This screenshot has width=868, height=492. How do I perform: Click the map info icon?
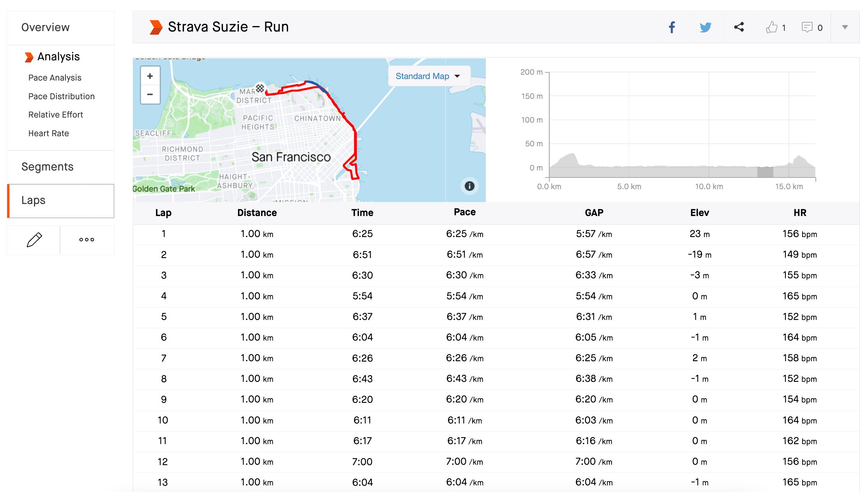469,186
